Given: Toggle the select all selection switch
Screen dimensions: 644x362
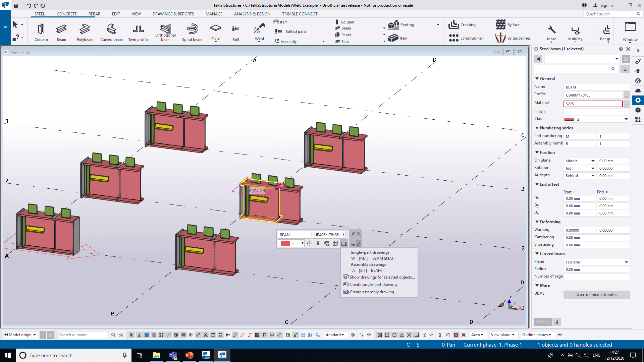Looking at the screenshot, I should [x=132, y=335].
